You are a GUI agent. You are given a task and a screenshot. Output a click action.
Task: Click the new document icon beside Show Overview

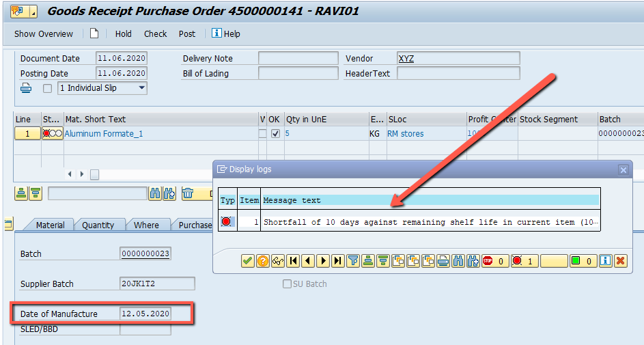click(x=94, y=33)
